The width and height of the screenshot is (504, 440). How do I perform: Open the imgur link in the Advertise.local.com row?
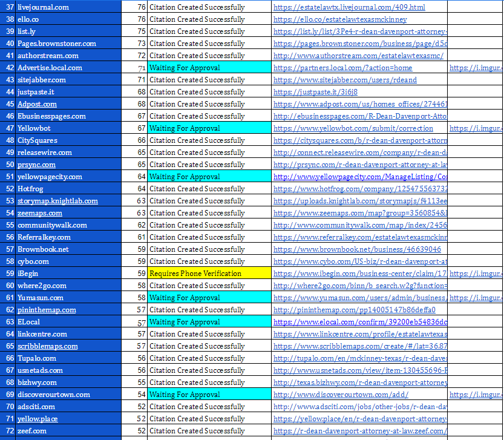tap(475, 68)
